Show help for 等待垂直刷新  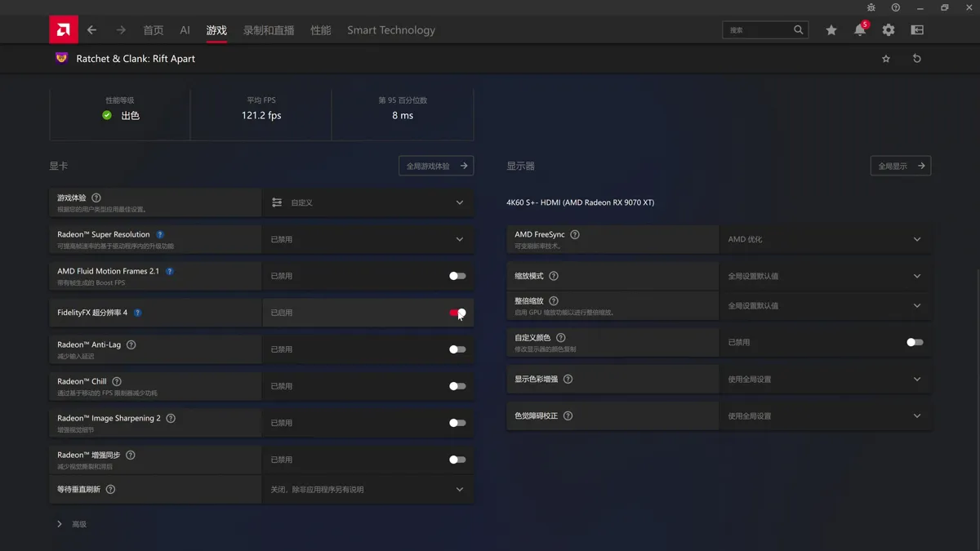pos(110,489)
